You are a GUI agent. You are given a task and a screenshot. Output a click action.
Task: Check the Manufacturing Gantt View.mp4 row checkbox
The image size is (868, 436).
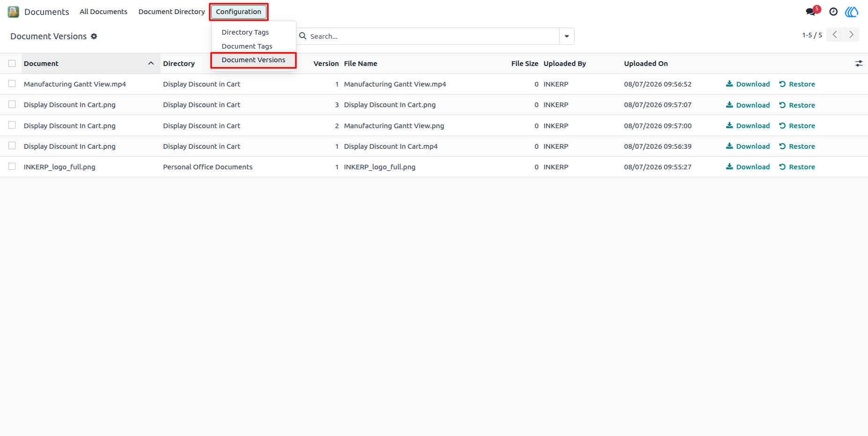click(x=12, y=84)
